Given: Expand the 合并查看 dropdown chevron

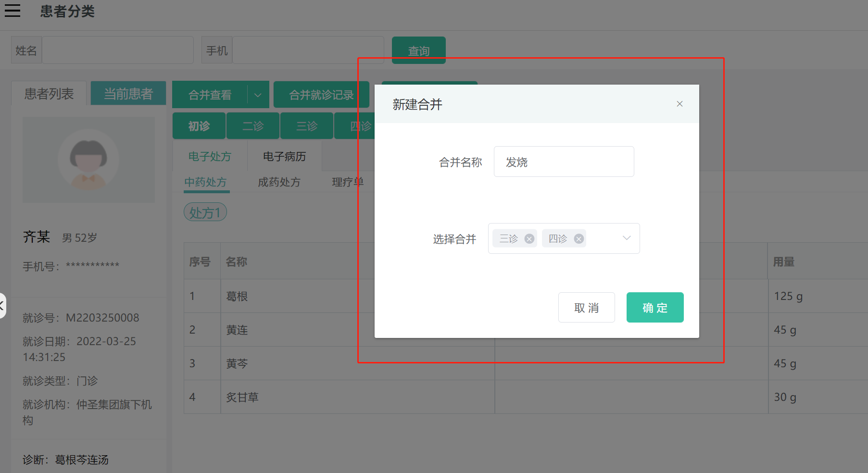Looking at the screenshot, I should coord(258,95).
